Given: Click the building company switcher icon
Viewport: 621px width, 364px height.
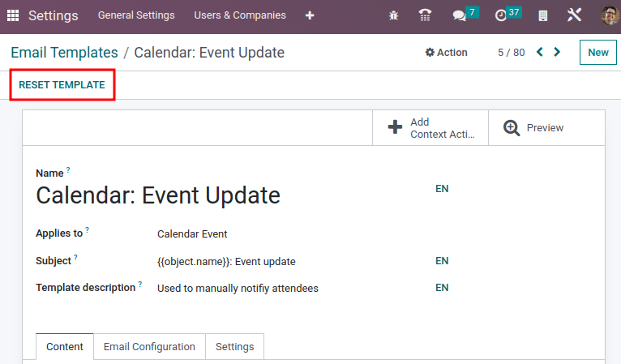Looking at the screenshot, I should 544,15.
